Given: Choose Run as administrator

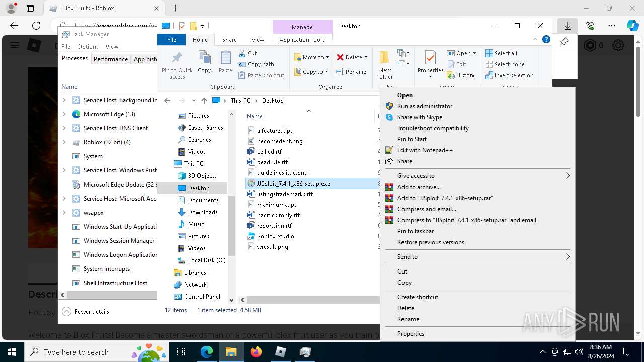Looking at the screenshot, I should (425, 106).
